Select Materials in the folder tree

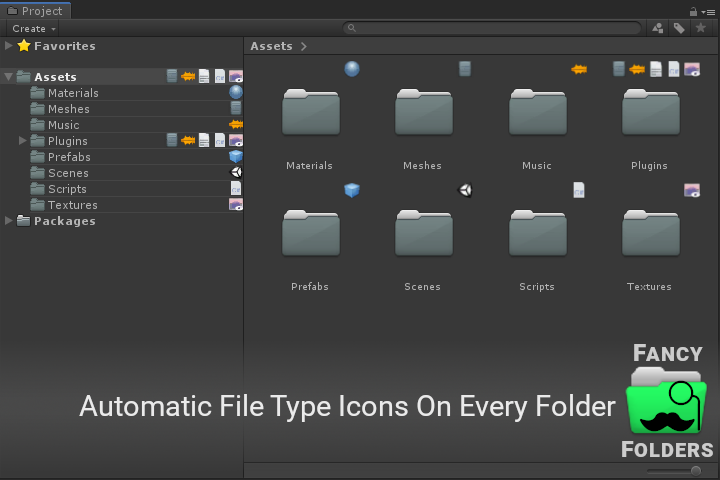73,93
